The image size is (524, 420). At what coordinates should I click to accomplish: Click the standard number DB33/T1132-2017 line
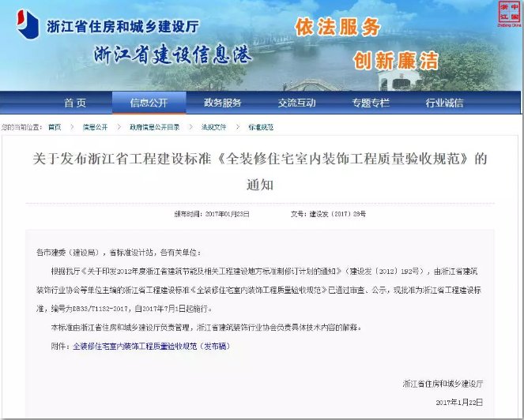click(124, 309)
